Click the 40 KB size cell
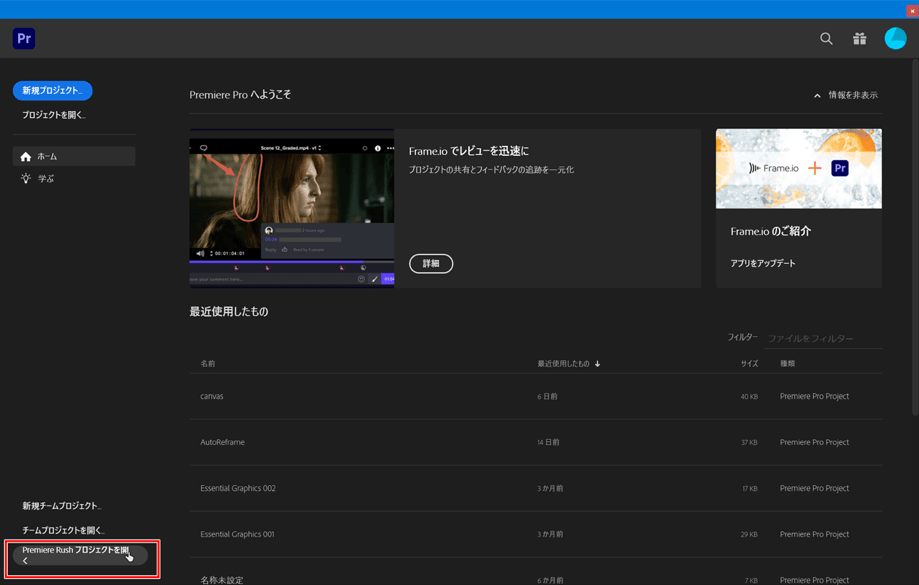This screenshot has width=919, height=585. (x=749, y=397)
